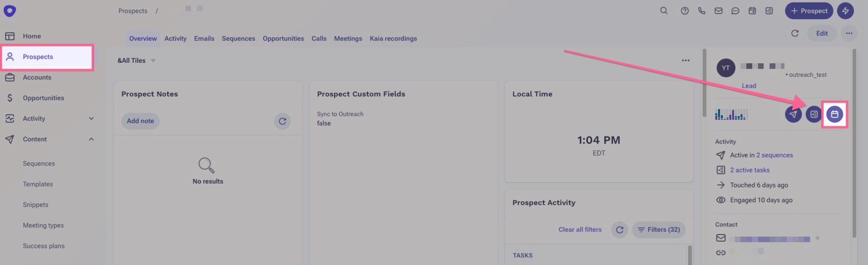
Task: Open the tasks list icon in top bar
Action: (x=769, y=11)
